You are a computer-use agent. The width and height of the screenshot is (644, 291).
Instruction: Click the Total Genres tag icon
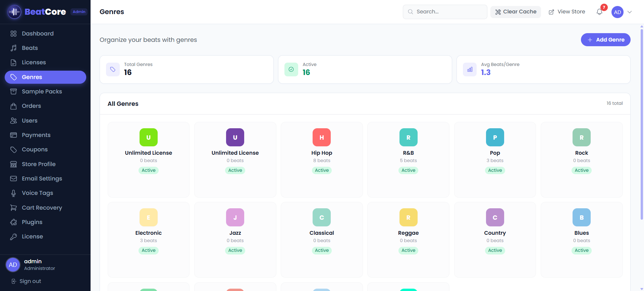(113, 69)
